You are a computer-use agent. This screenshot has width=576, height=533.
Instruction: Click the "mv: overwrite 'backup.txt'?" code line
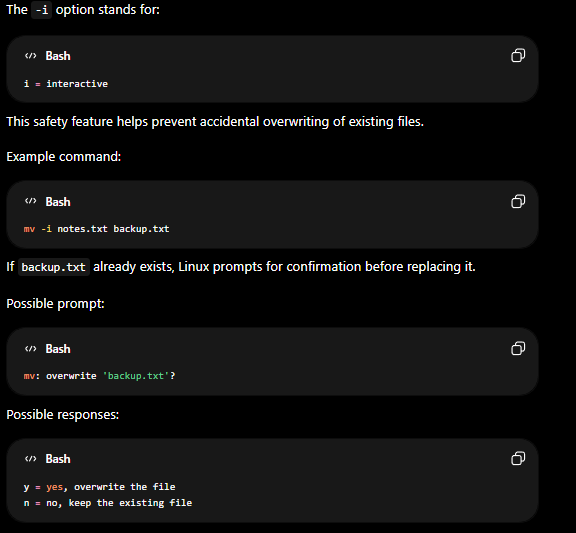coord(100,376)
